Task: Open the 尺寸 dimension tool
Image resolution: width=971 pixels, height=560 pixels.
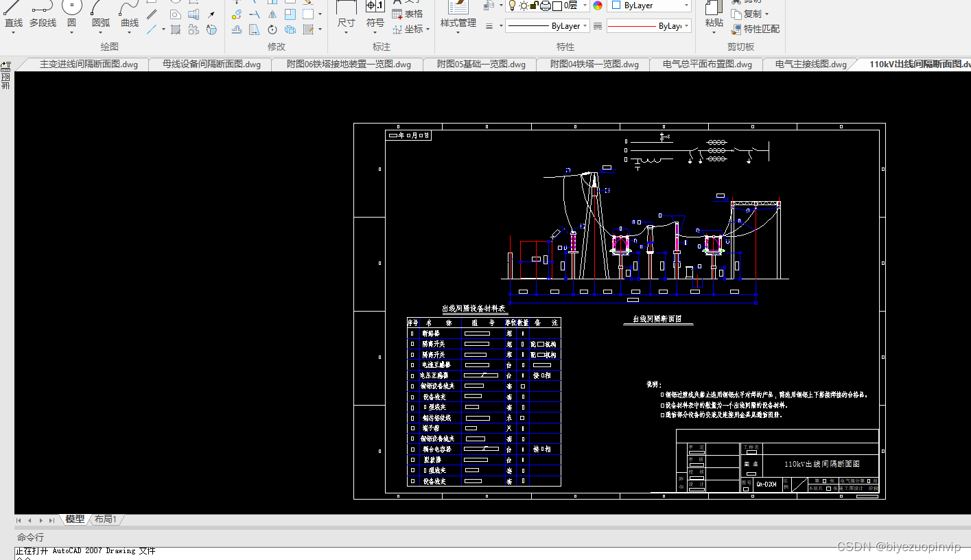Action: pos(347,15)
